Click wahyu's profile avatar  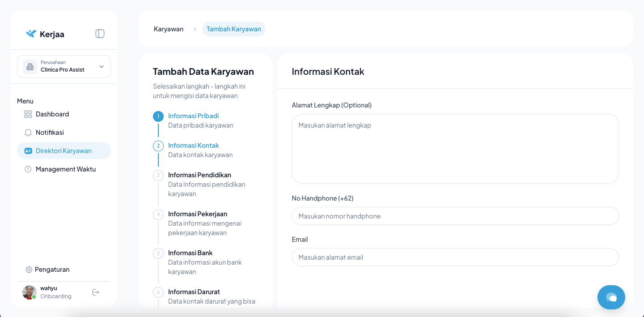[x=30, y=292]
